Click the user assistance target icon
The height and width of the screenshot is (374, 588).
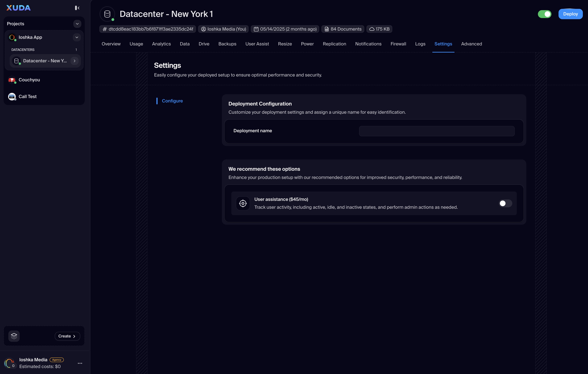tap(243, 203)
